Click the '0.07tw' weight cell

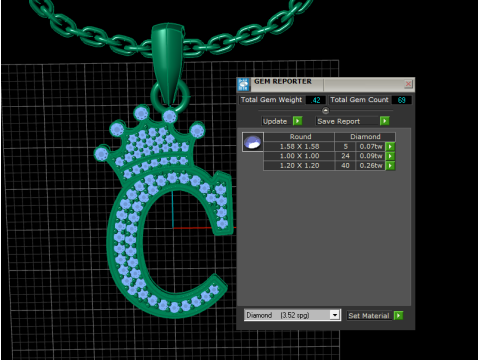371,146
